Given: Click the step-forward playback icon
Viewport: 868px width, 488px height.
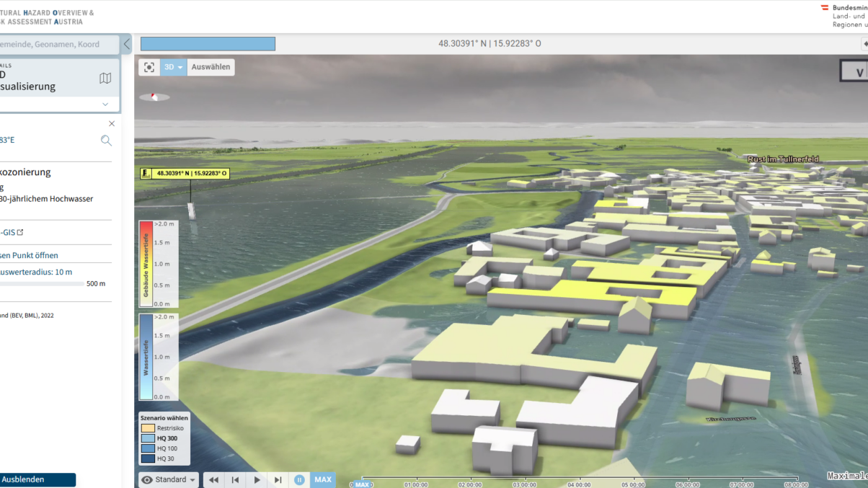Looking at the screenshot, I should click(x=278, y=479).
